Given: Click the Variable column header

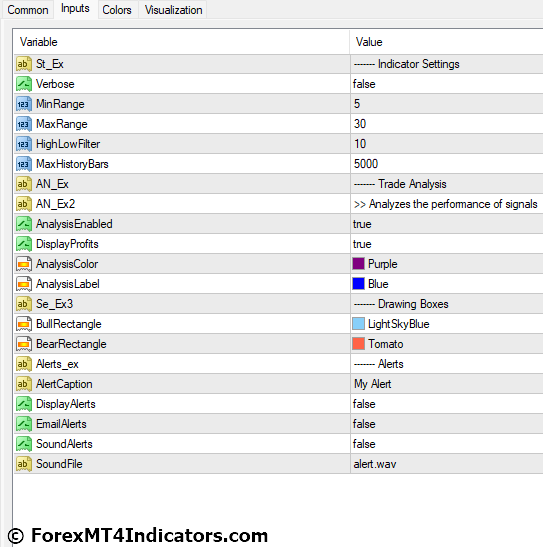Looking at the screenshot, I should pos(181,42).
